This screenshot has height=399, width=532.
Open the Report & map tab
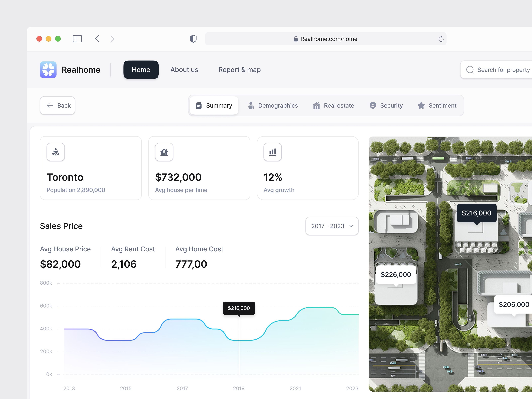pyautogui.click(x=239, y=69)
